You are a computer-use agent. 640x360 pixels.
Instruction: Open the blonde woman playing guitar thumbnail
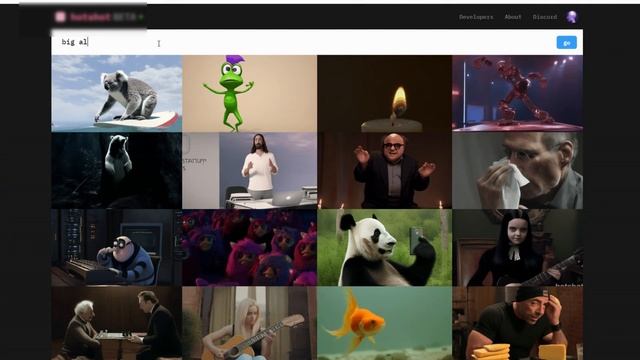click(249, 323)
